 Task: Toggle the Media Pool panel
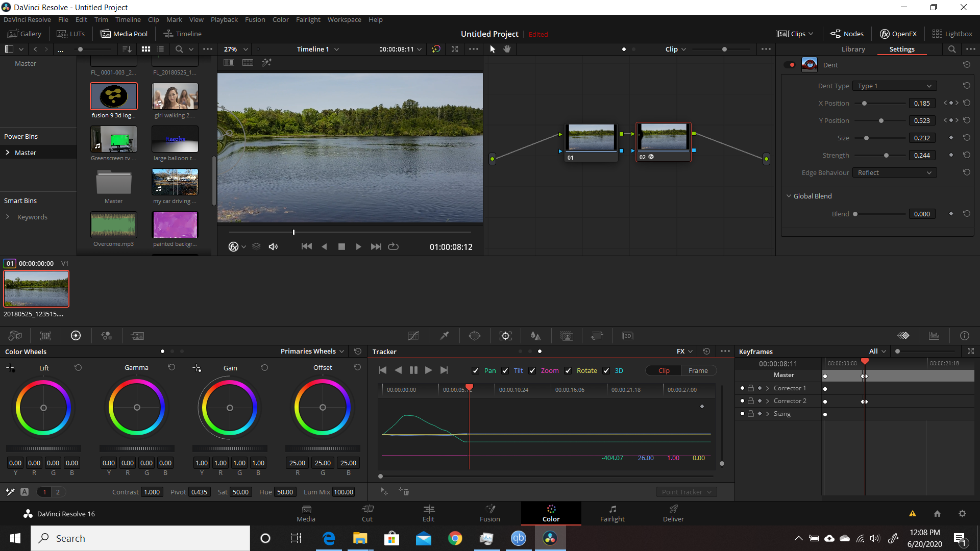pyautogui.click(x=124, y=34)
